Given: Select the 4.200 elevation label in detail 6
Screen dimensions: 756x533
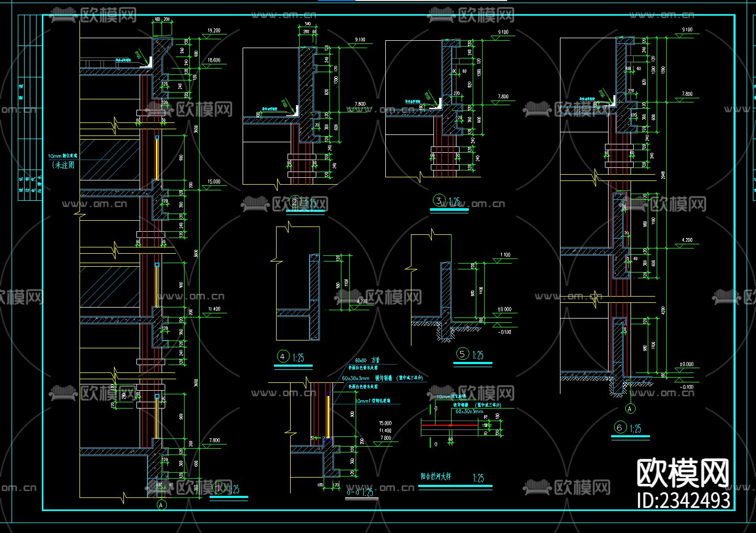Looking at the screenshot, I should (687, 240).
